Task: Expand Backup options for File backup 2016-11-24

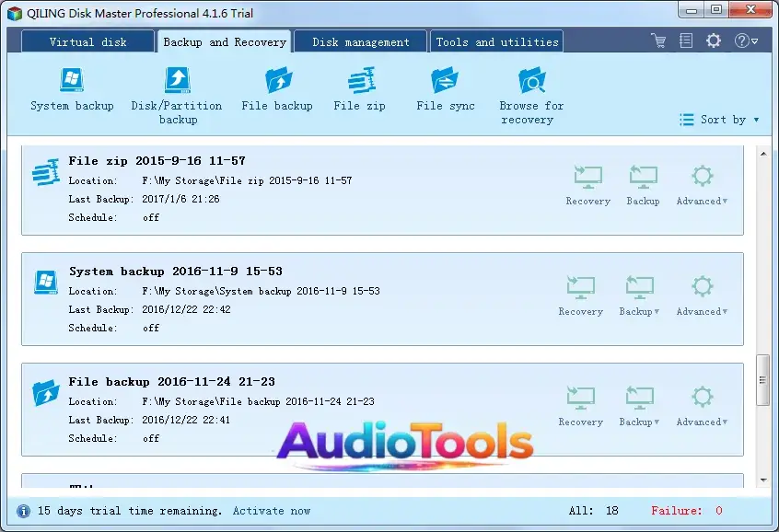Action: pyautogui.click(x=639, y=406)
